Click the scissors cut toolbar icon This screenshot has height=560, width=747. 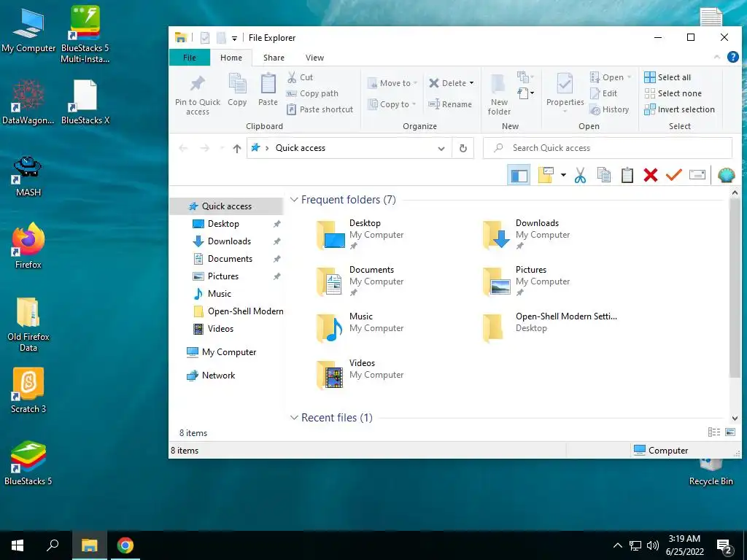tap(580, 175)
